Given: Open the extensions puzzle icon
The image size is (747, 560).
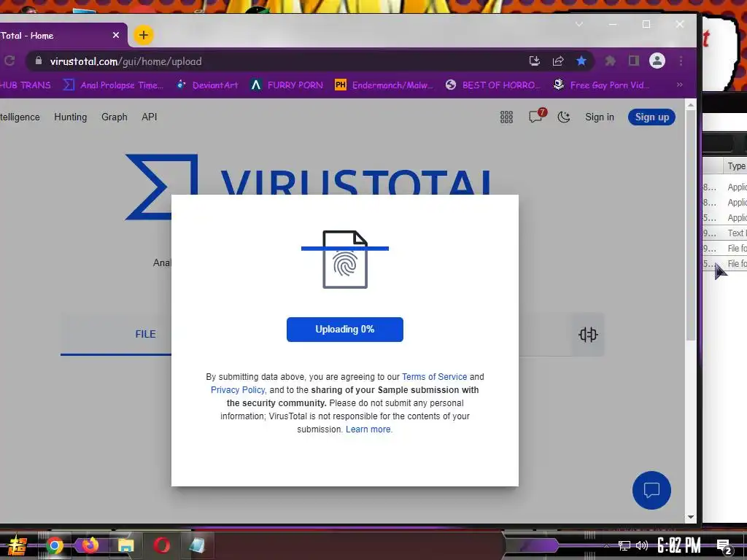Looking at the screenshot, I should point(611,61).
